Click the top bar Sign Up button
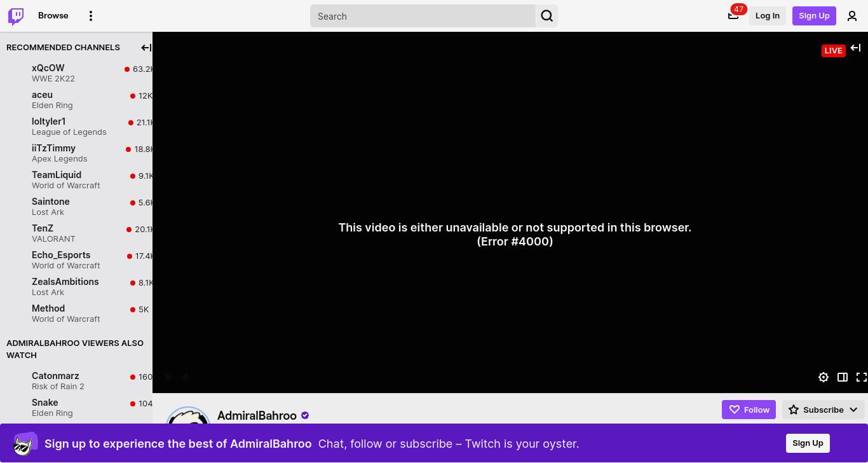 click(814, 15)
